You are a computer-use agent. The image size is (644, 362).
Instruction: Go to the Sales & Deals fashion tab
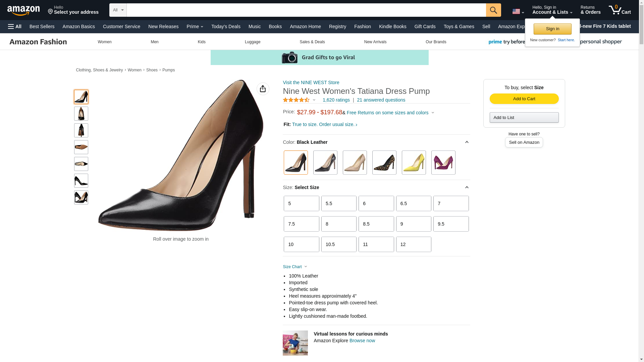coord(312,42)
